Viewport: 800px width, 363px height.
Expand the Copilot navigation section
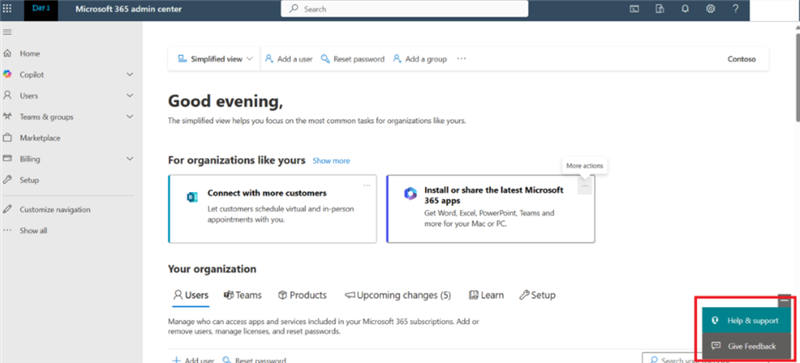[130, 75]
